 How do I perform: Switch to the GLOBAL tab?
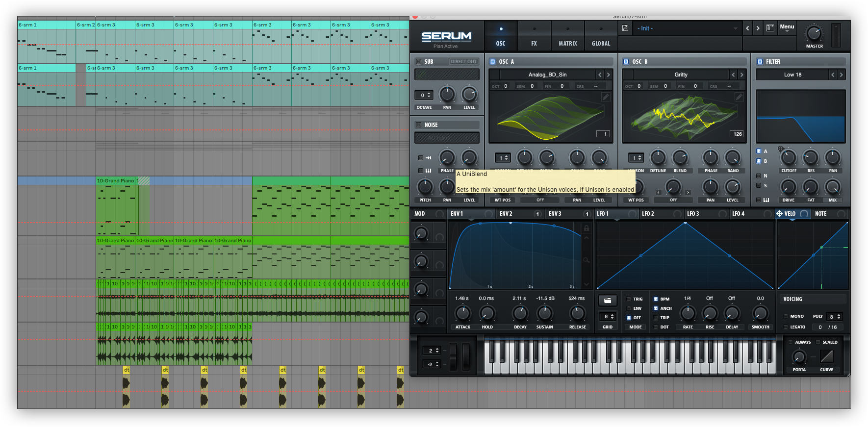(x=601, y=36)
